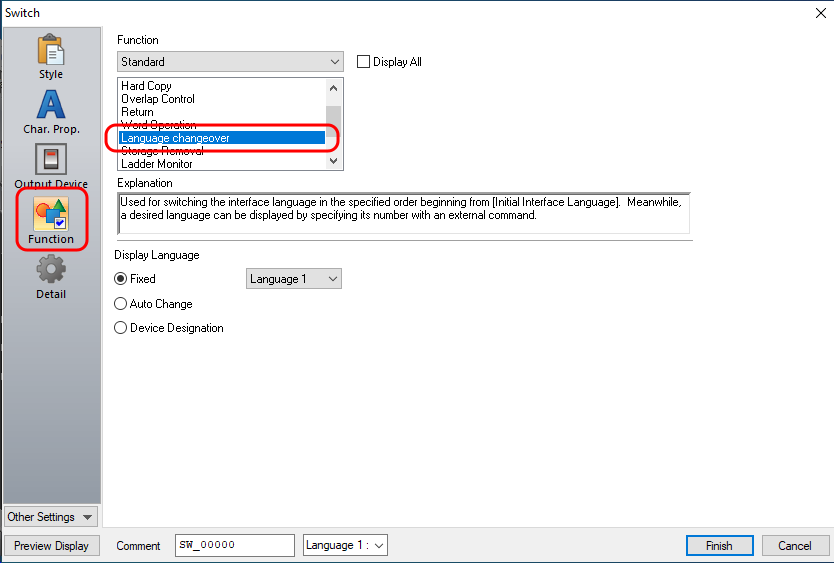Click the Finish button
834x563 pixels.
(718, 546)
